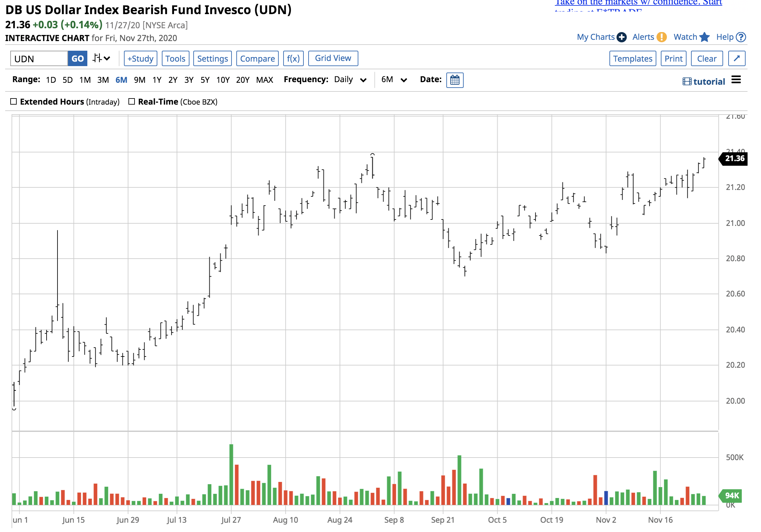Image resolution: width=761 pixels, height=532 pixels.
Task: Click the 500K volume axis label
Action: [x=734, y=458]
